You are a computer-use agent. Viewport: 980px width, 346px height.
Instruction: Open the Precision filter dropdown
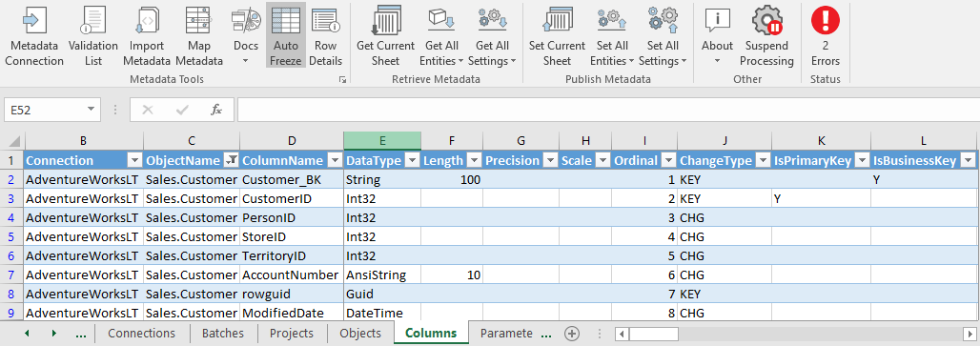click(x=550, y=160)
